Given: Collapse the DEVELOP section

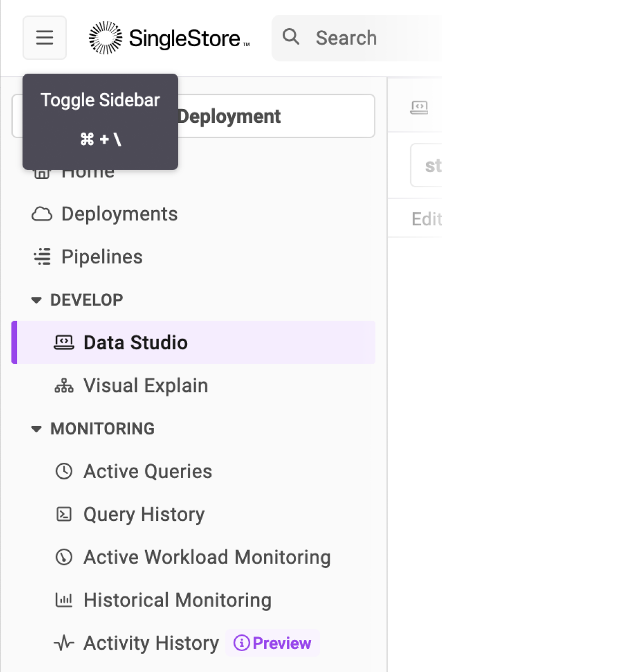Looking at the screenshot, I should tap(36, 299).
